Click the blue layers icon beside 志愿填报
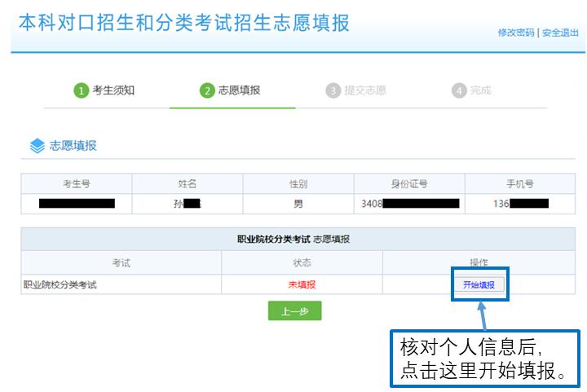This screenshot has height=392, width=587. point(37,146)
